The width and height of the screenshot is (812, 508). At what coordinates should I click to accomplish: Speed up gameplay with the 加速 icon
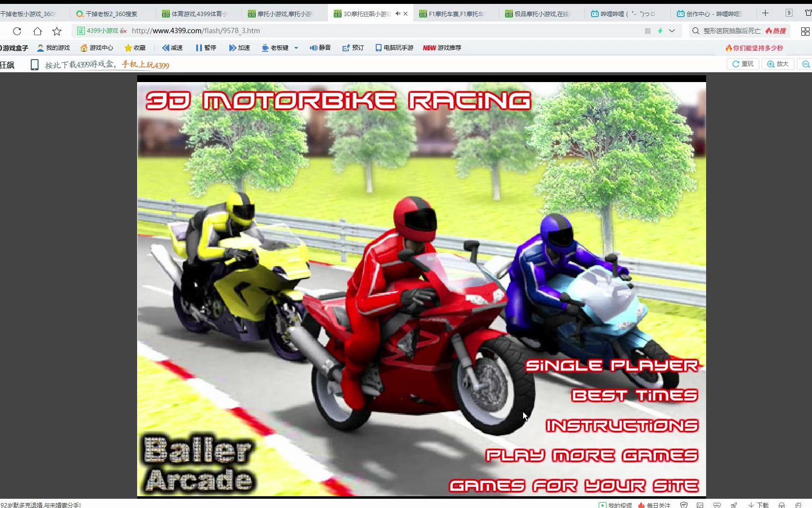239,48
